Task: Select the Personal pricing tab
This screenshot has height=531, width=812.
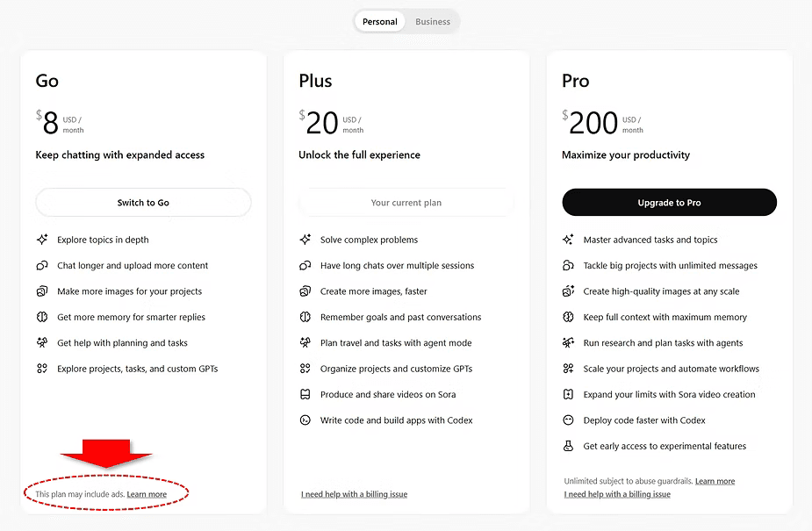Action: pyautogui.click(x=379, y=22)
